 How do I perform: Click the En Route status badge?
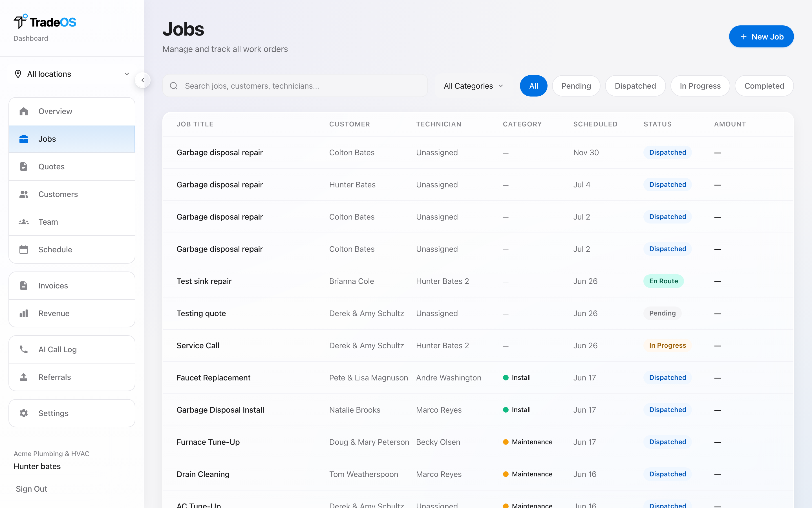(663, 281)
